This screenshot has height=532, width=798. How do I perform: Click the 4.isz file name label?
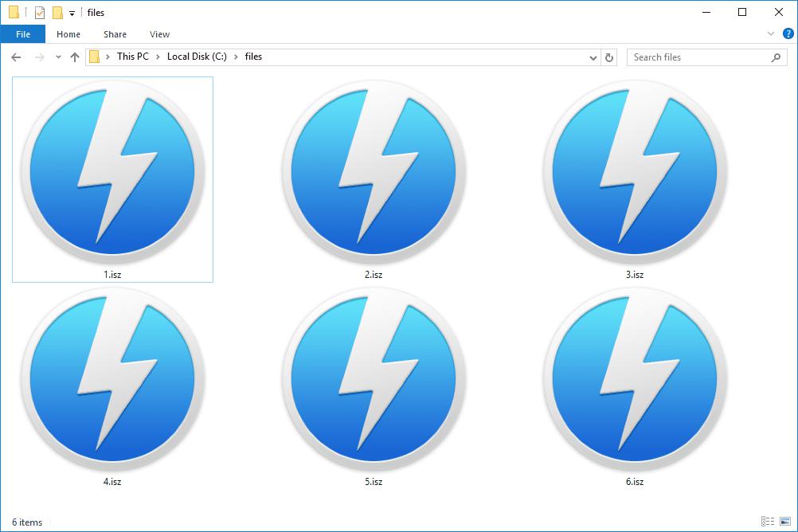112,482
